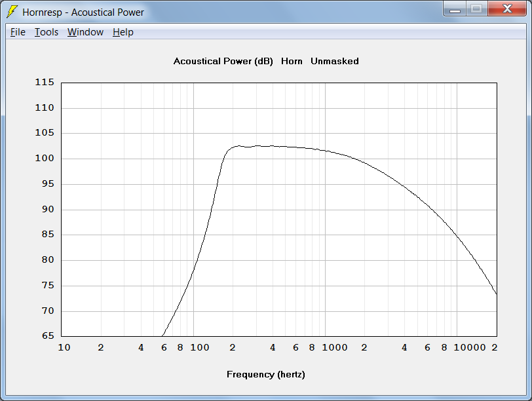
Task: Click the 95 dB y-axis label
Action: coord(48,184)
